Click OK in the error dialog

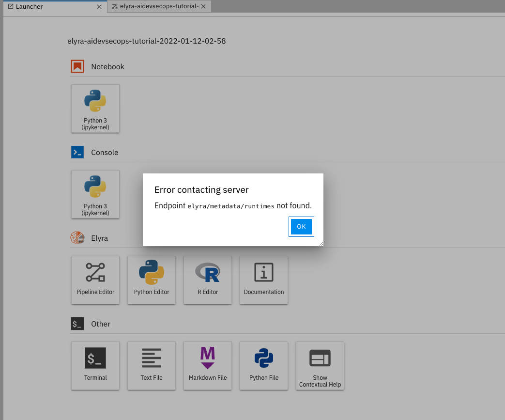coord(301,227)
